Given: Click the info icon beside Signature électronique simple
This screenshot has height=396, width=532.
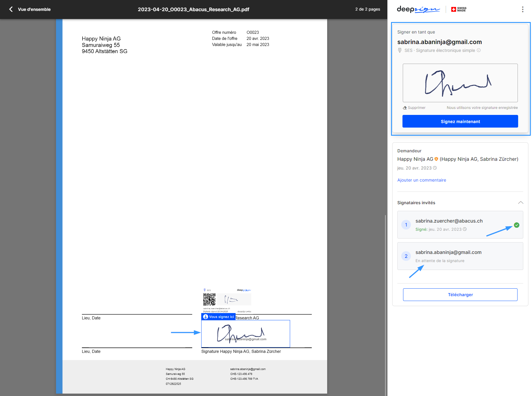Looking at the screenshot, I should pyautogui.click(x=479, y=50).
